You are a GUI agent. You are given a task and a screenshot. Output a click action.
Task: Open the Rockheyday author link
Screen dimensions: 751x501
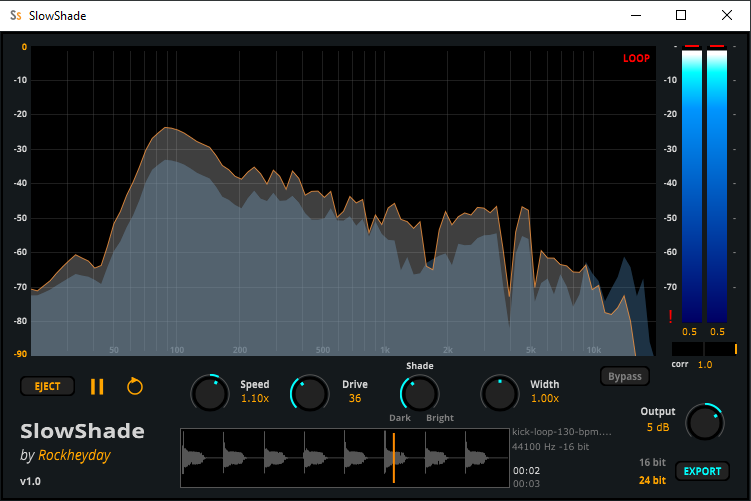76,456
